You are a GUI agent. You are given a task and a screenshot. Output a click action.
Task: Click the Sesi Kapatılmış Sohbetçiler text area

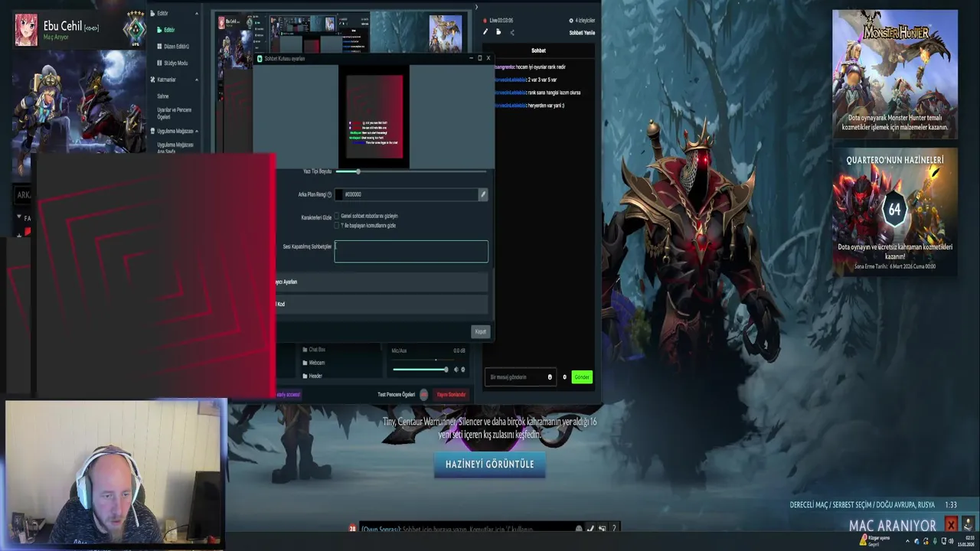pos(411,252)
